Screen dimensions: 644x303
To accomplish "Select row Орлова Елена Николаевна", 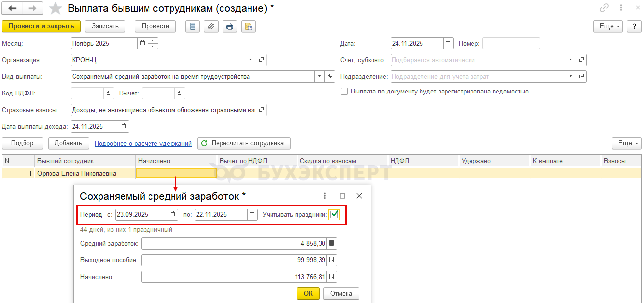I will 322,173.
